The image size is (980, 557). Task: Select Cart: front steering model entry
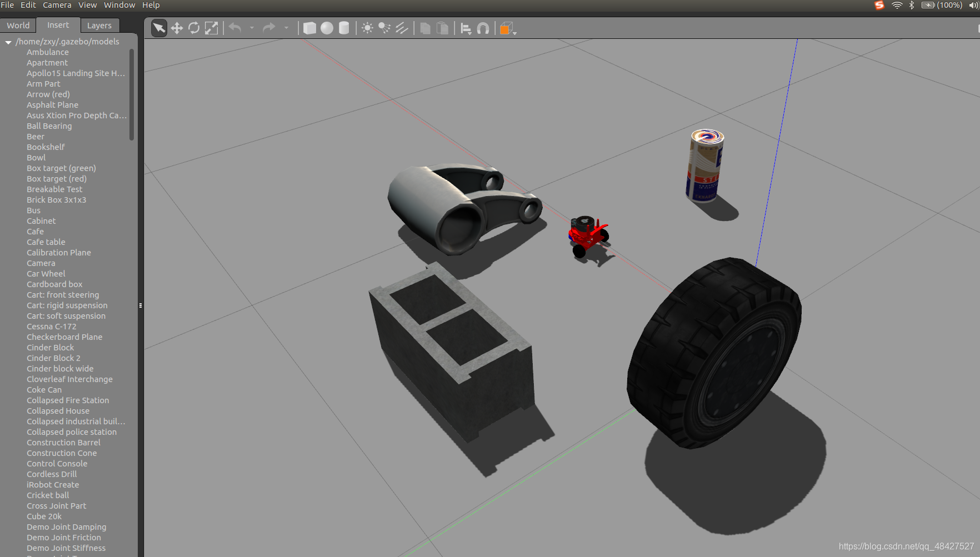[63, 295]
